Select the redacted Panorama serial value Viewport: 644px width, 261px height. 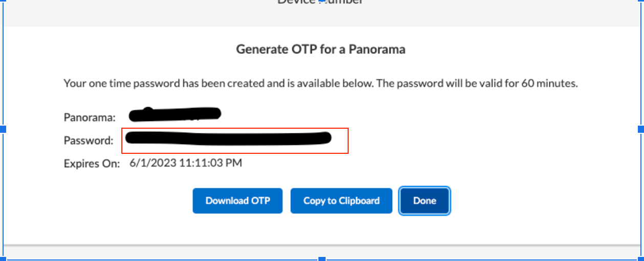pos(175,114)
